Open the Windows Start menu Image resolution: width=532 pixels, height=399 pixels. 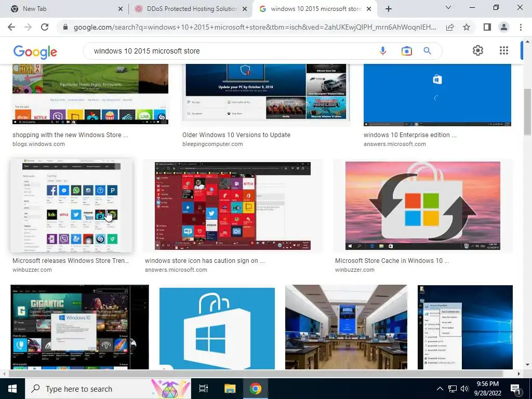click(x=12, y=389)
